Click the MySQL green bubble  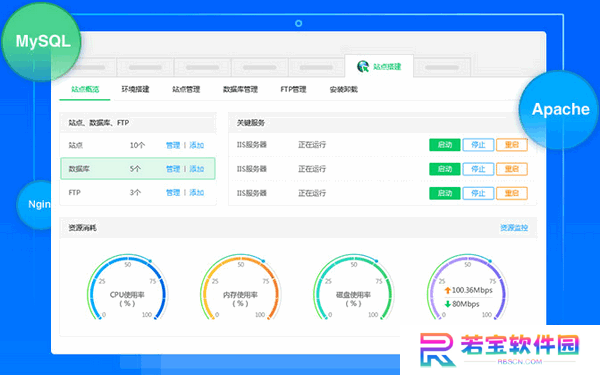(x=41, y=41)
